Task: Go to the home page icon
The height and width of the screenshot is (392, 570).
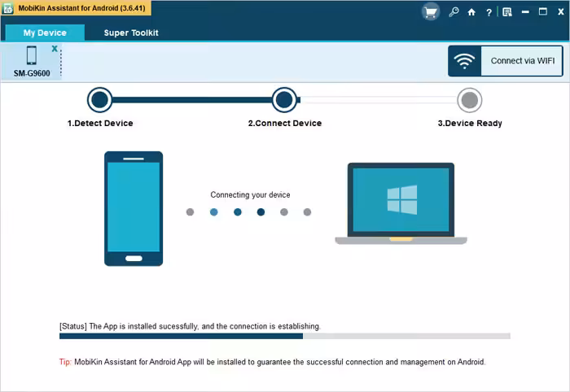Action: coord(471,12)
